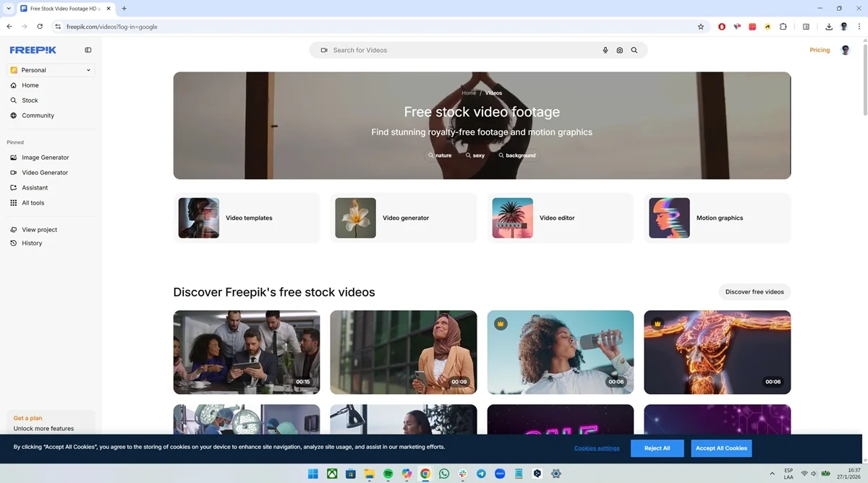Image resolution: width=868 pixels, height=483 pixels.
Task: Open the Pricing page
Action: point(820,50)
